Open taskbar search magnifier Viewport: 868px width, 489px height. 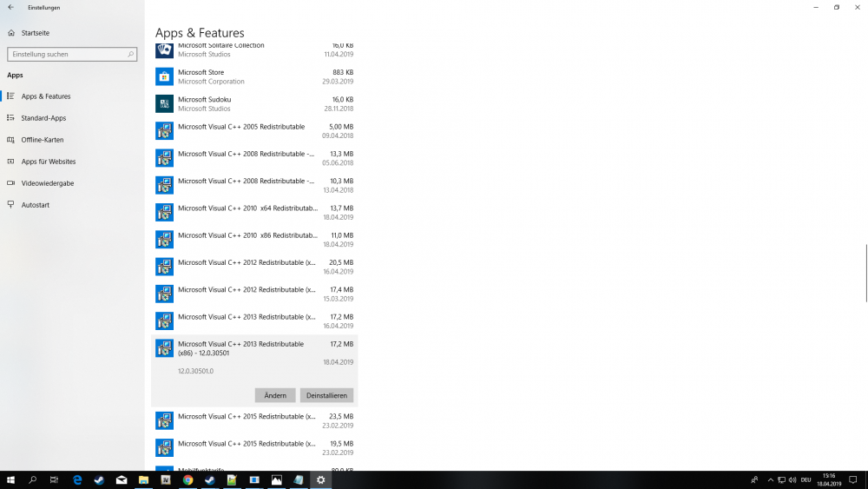point(33,479)
